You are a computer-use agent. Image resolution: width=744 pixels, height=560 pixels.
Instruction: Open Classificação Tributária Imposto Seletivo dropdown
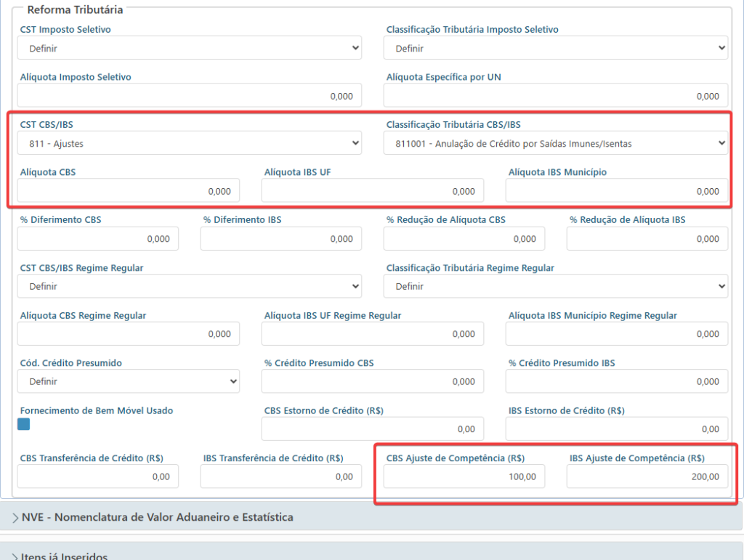pyautogui.click(x=556, y=48)
